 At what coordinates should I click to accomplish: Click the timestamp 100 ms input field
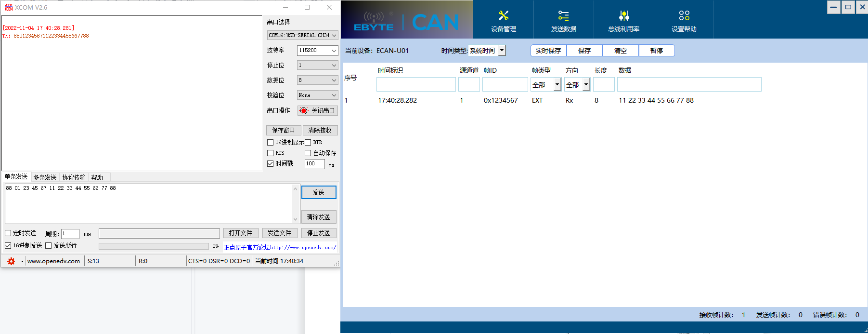tap(315, 164)
